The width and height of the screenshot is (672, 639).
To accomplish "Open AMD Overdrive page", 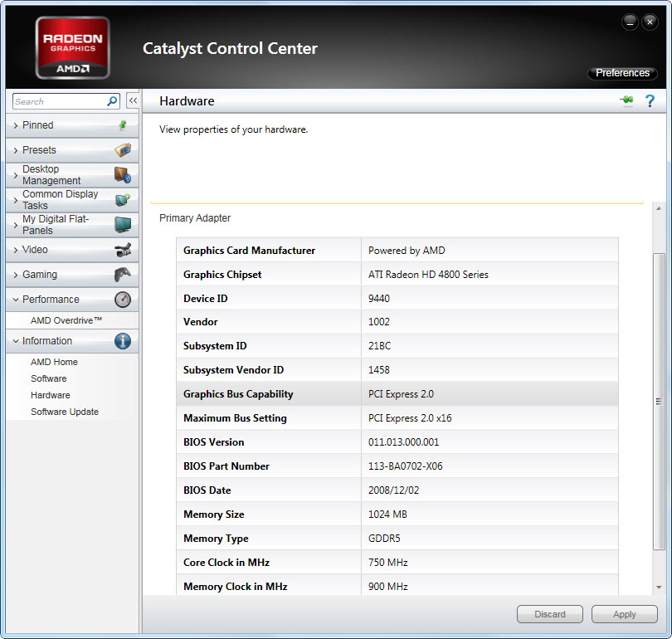I will 66,320.
